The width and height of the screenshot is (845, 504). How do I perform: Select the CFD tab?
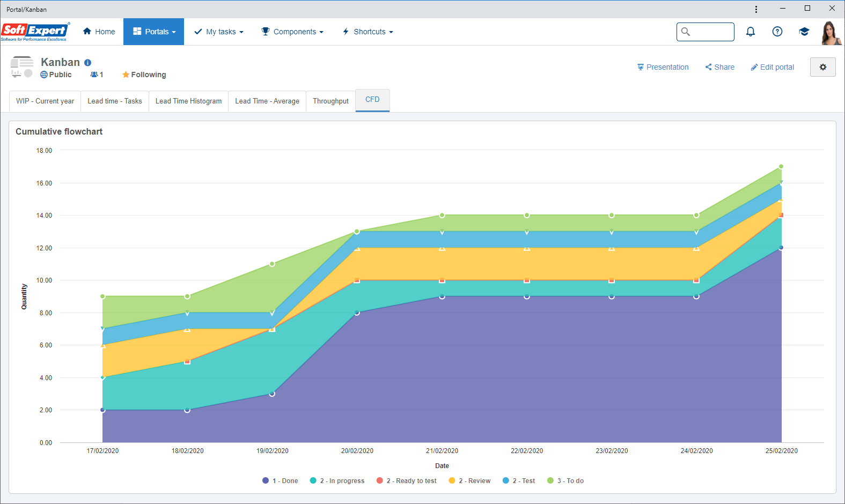(372, 100)
